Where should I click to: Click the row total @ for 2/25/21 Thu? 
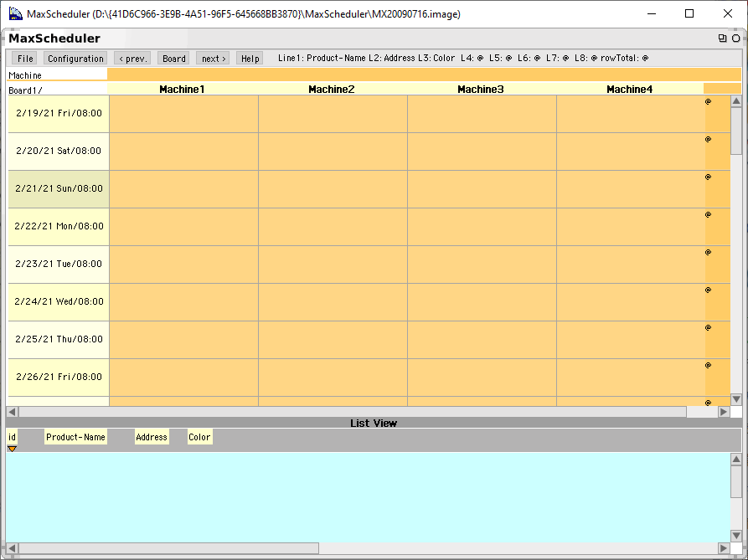tap(709, 327)
